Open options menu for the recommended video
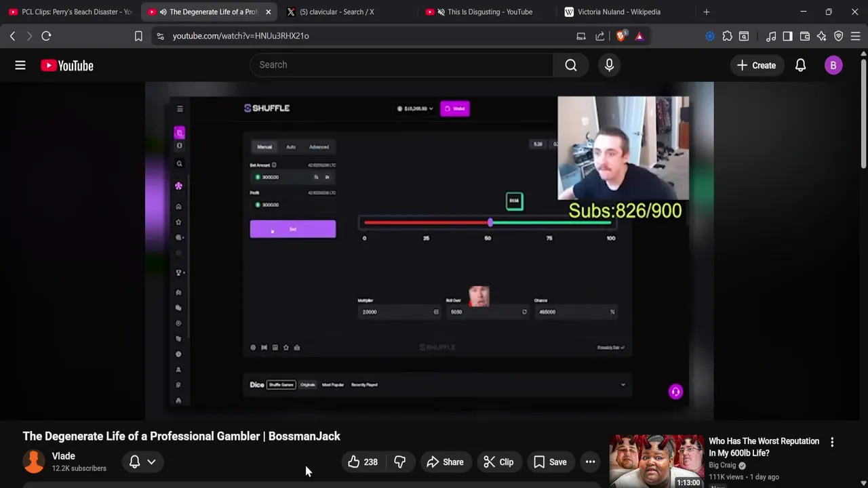Viewport: 868px width, 488px height. pyautogui.click(x=832, y=442)
